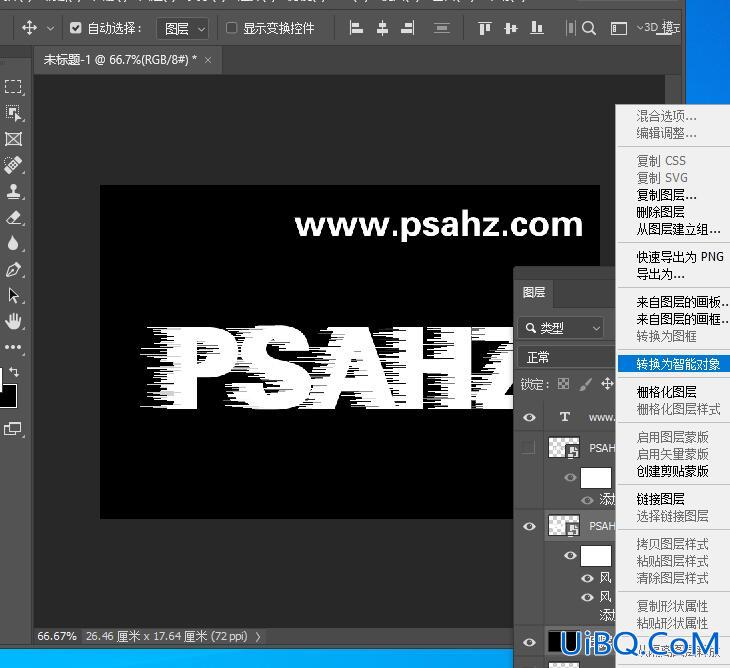Select the Path Selection arrow tool
The image size is (730, 668).
pyautogui.click(x=13, y=295)
